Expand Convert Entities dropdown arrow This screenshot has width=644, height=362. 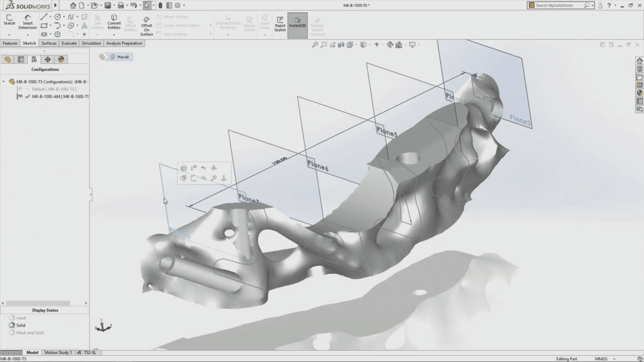(114, 35)
